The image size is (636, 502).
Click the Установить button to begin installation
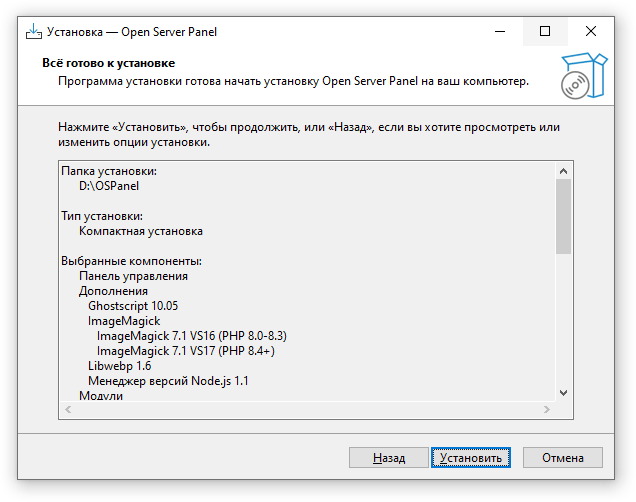471,458
